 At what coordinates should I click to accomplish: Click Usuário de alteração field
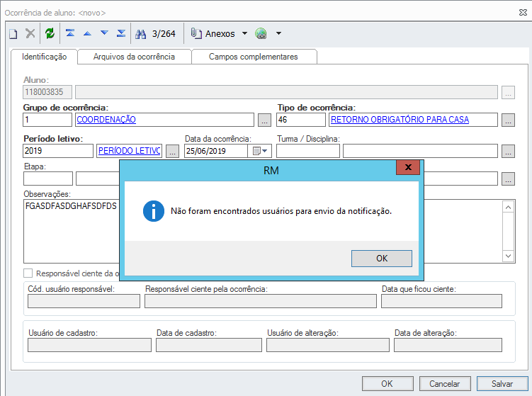[328, 345]
